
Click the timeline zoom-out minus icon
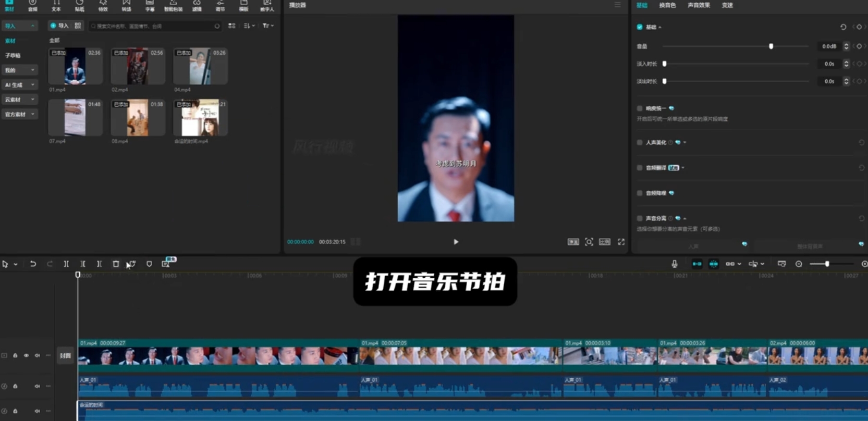(799, 264)
